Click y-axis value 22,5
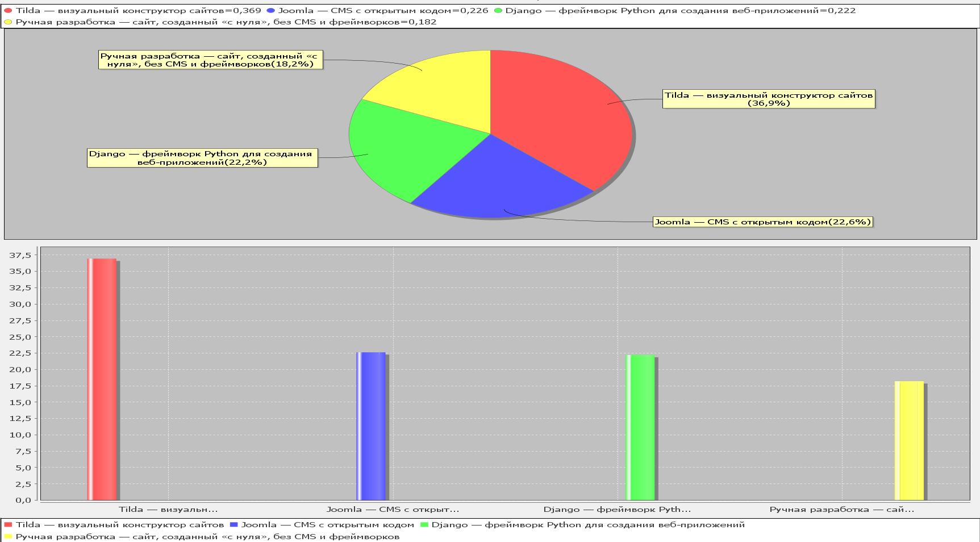The width and height of the screenshot is (980, 542). pos(20,353)
